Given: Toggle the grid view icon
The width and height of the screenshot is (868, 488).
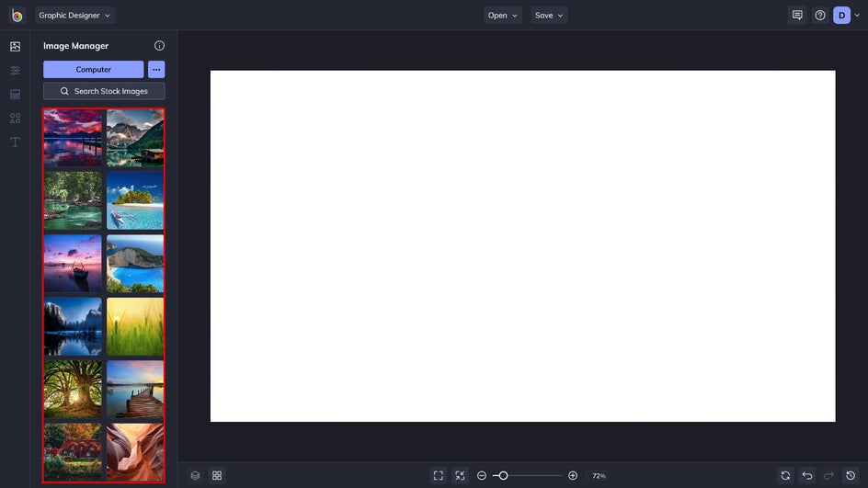Looking at the screenshot, I should point(217,475).
